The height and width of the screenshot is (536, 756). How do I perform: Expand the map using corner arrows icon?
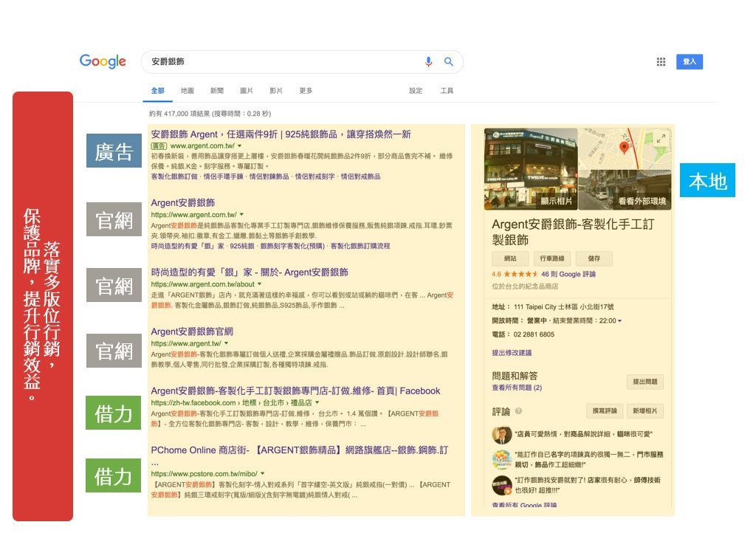661,138
